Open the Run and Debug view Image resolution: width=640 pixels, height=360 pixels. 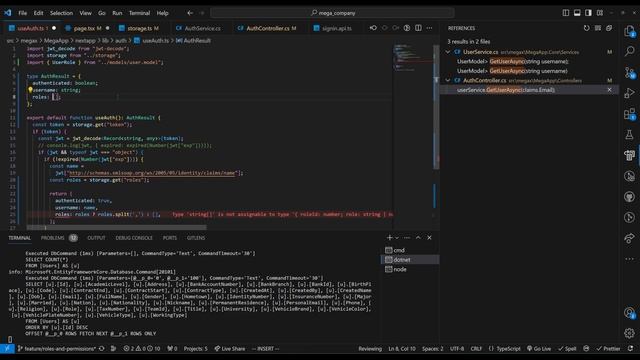tap(629, 93)
